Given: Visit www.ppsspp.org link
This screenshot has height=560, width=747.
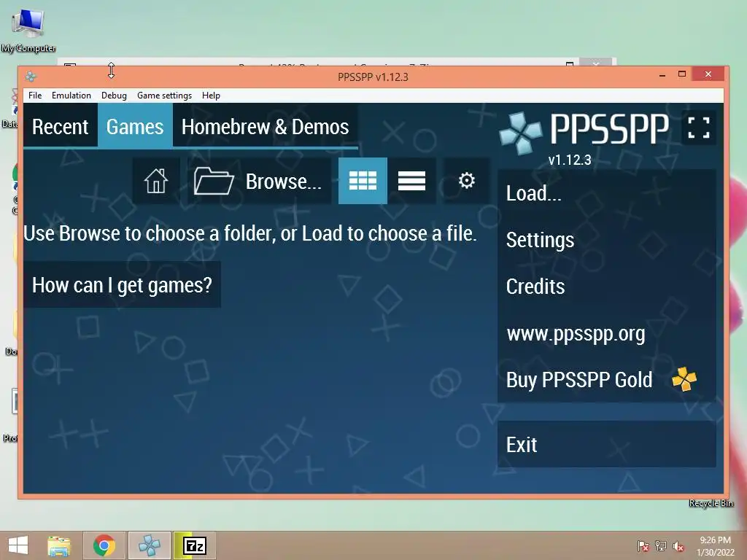Looking at the screenshot, I should pyautogui.click(x=606, y=333).
